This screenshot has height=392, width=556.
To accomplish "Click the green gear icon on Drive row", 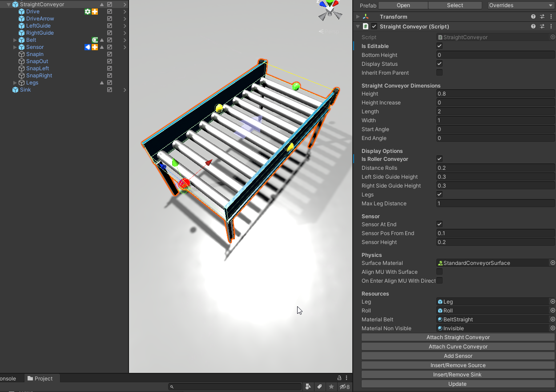I will point(88,12).
